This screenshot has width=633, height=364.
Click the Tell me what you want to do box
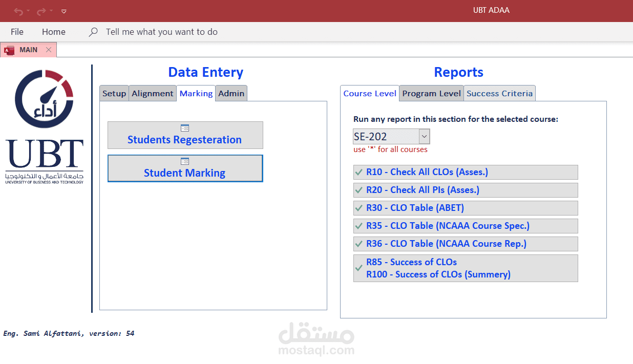[162, 32]
